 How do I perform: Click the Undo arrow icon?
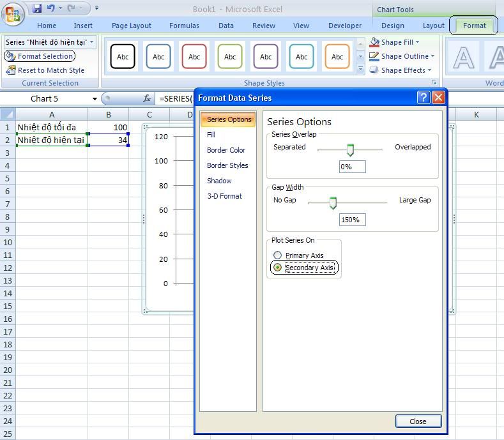51,9
